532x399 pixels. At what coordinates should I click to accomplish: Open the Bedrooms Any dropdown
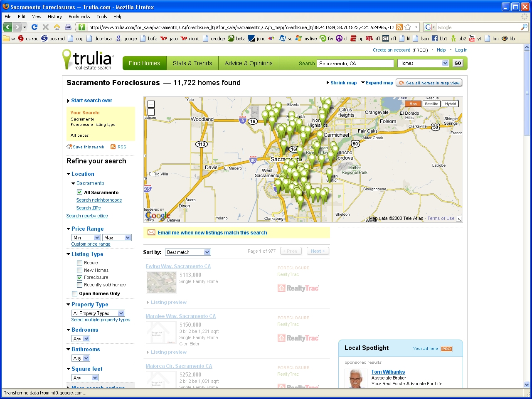point(81,339)
